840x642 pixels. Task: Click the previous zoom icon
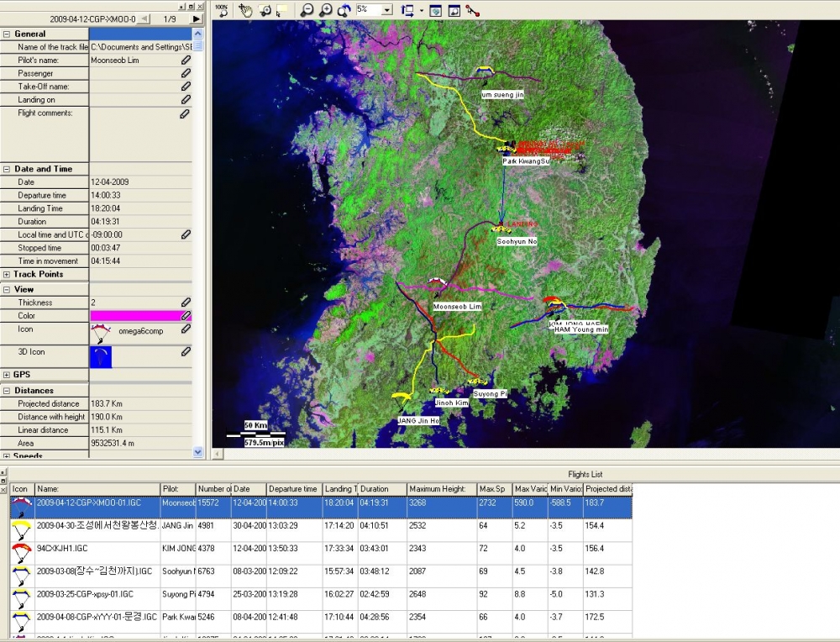[x=344, y=10]
